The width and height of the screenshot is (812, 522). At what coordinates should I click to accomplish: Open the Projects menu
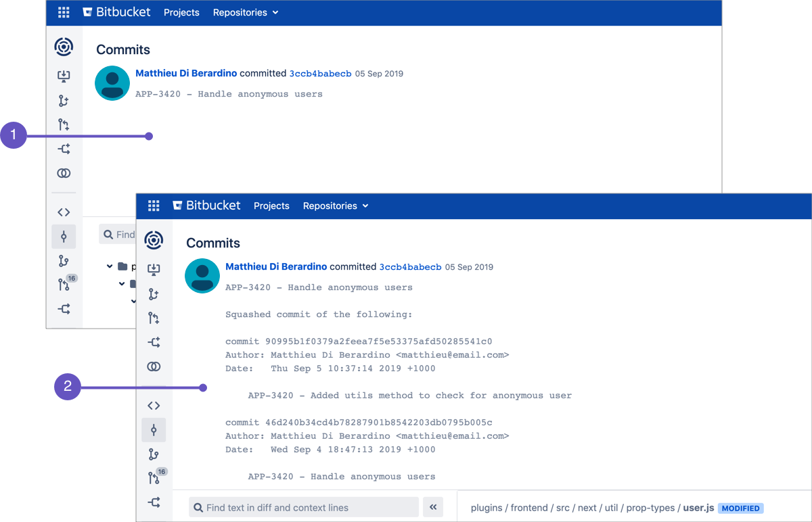pyautogui.click(x=271, y=206)
